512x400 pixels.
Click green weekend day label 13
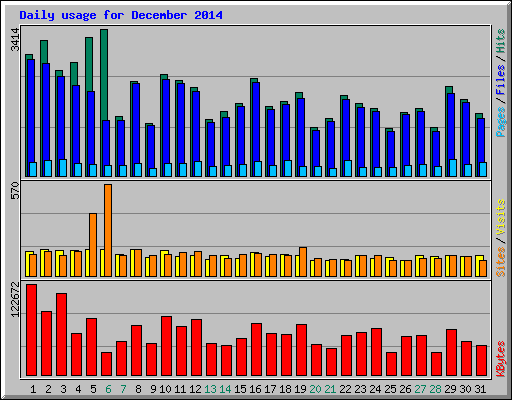pos(210,389)
